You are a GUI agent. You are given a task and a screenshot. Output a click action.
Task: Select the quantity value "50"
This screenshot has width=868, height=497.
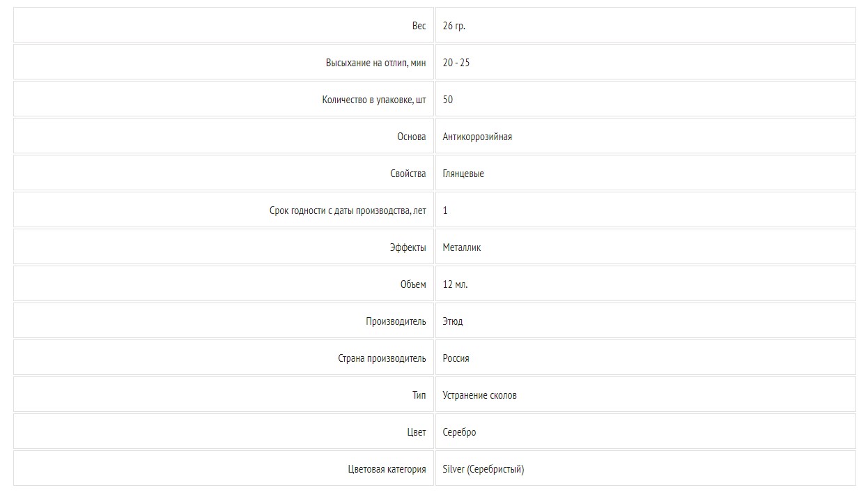[x=447, y=100]
